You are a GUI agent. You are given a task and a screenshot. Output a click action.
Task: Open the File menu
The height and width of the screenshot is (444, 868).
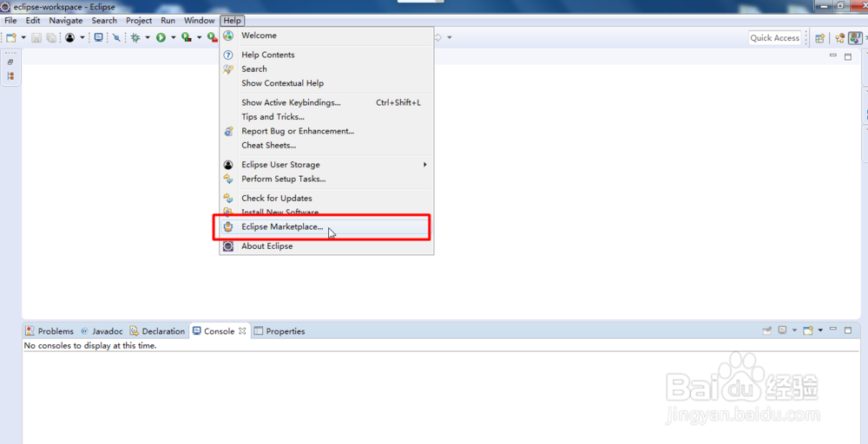[x=10, y=21]
